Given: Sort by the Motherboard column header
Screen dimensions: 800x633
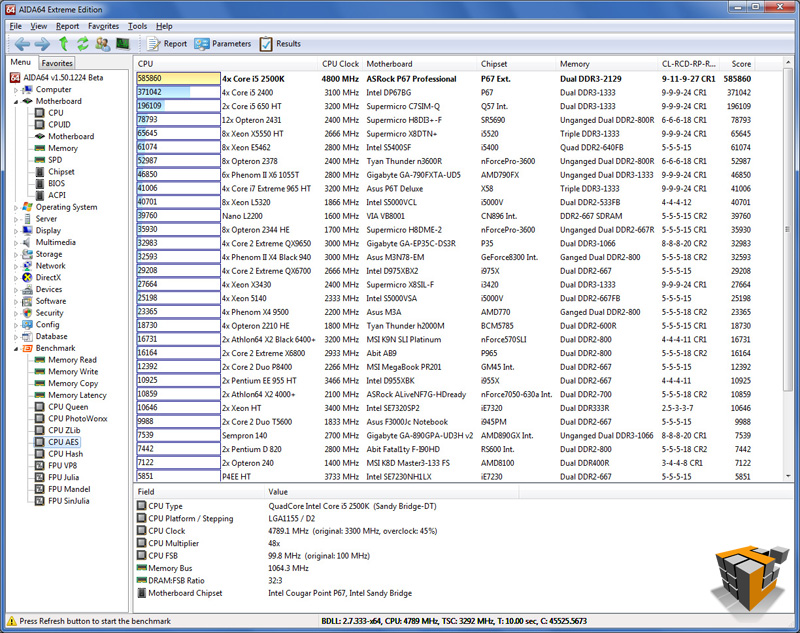Looking at the screenshot, I should coord(420,64).
